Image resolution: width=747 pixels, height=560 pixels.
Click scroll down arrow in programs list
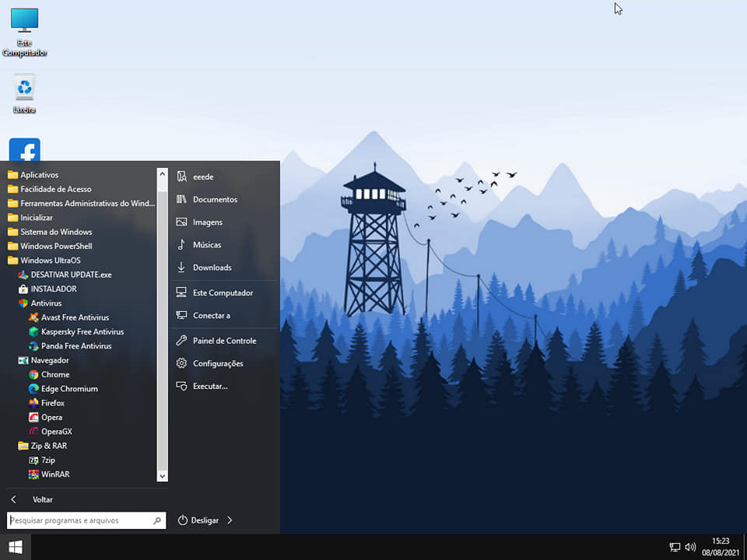coord(163,476)
